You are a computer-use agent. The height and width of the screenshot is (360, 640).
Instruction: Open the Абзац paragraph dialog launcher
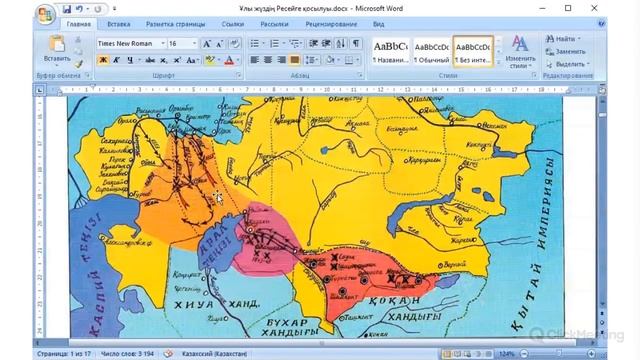pyautogui.click(x=360, y=75)
